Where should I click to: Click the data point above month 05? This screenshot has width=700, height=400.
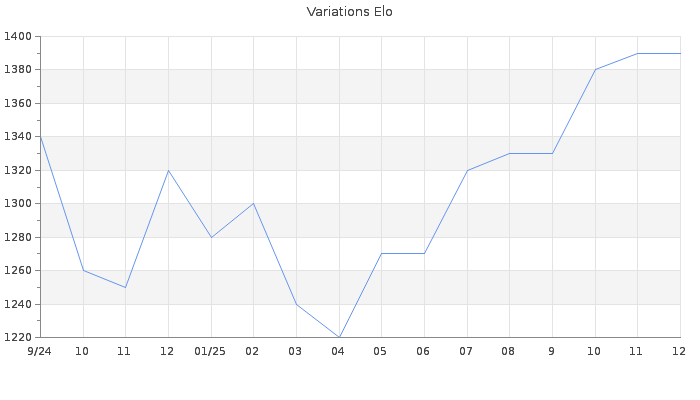tap(381, 253)
